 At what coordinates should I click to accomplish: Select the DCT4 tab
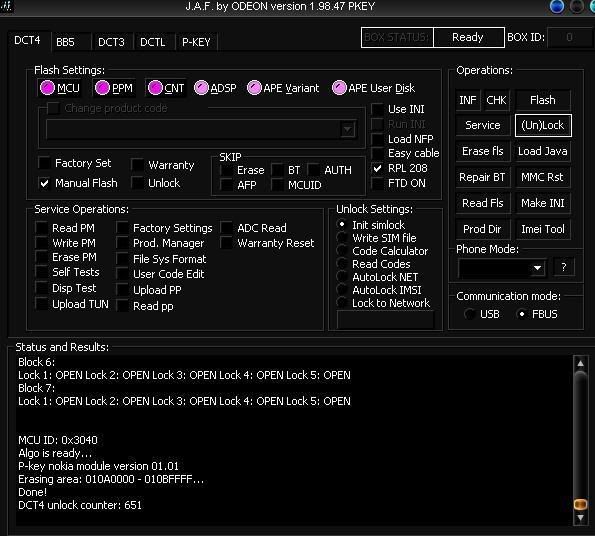pos(27,40)
